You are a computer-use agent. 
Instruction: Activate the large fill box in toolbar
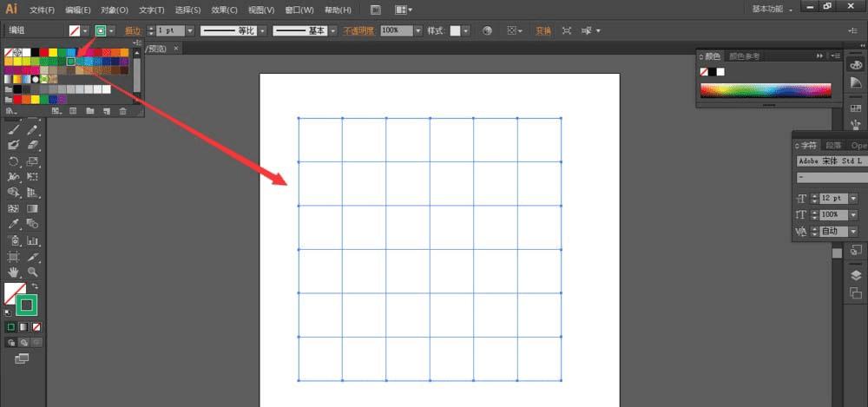click(15, 293)
